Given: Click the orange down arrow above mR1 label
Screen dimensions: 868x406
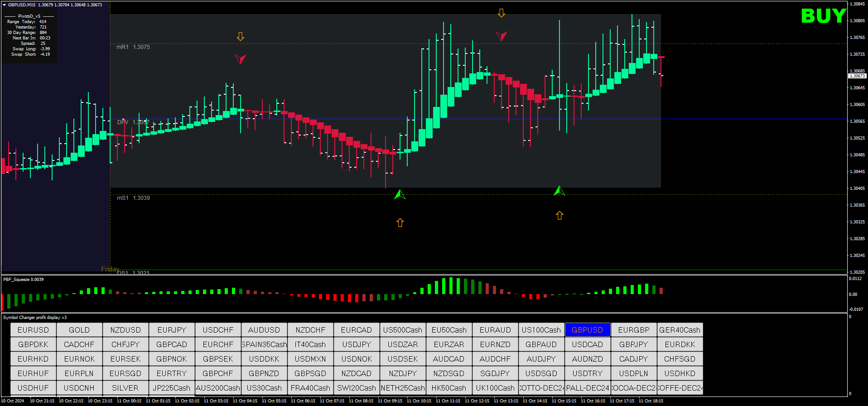Looking at the screenshot, I should point(241,37).
